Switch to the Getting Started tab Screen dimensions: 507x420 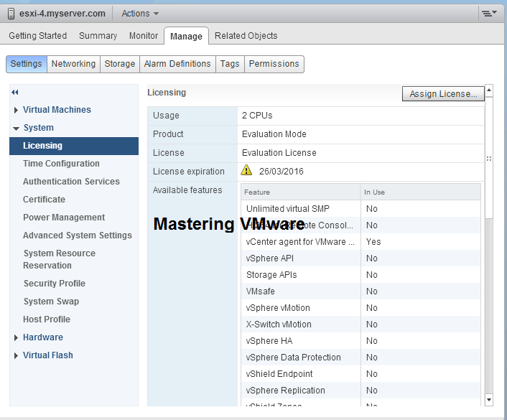(x=38, y=36)
